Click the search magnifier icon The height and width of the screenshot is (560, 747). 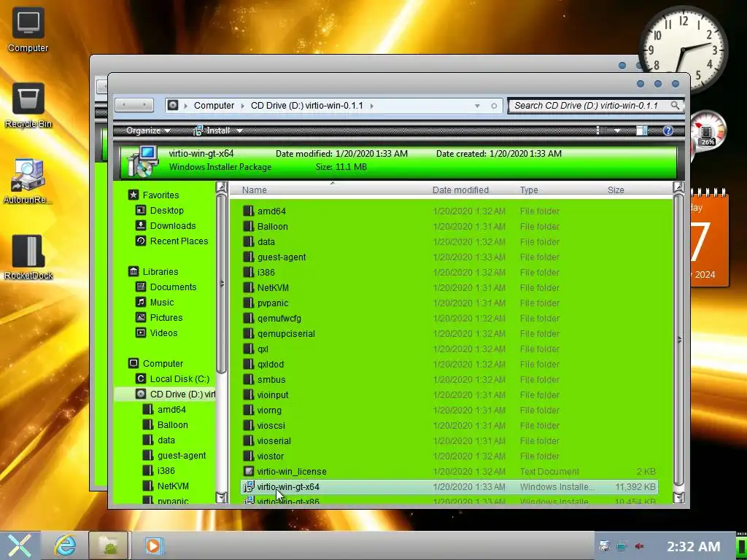pyautogui.click(x=675, y=105)
